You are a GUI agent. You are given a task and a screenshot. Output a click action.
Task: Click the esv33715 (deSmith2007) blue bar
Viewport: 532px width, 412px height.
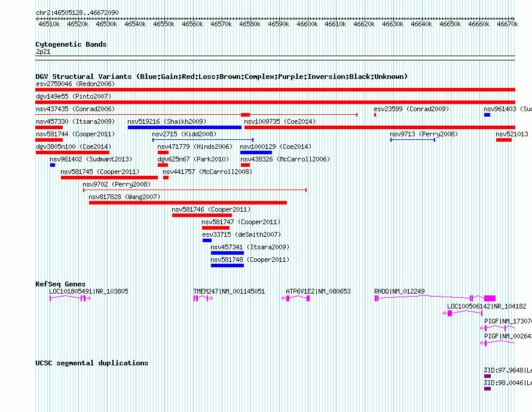click(207, 240)
